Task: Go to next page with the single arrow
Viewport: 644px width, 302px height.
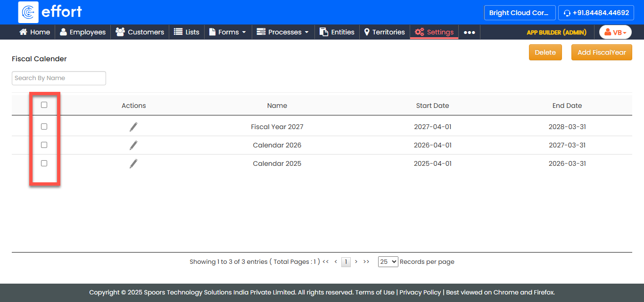Action: 356,261
